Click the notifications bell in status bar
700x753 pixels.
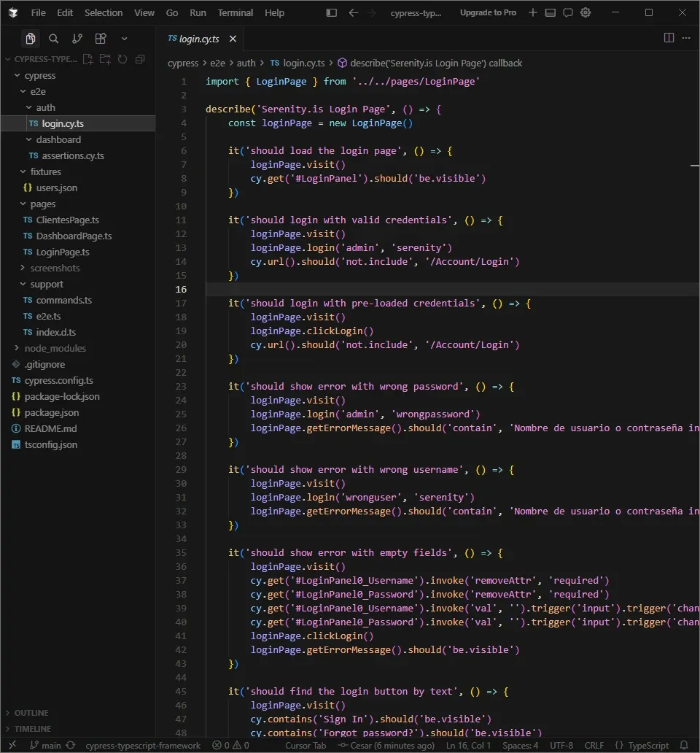[684, 745]
